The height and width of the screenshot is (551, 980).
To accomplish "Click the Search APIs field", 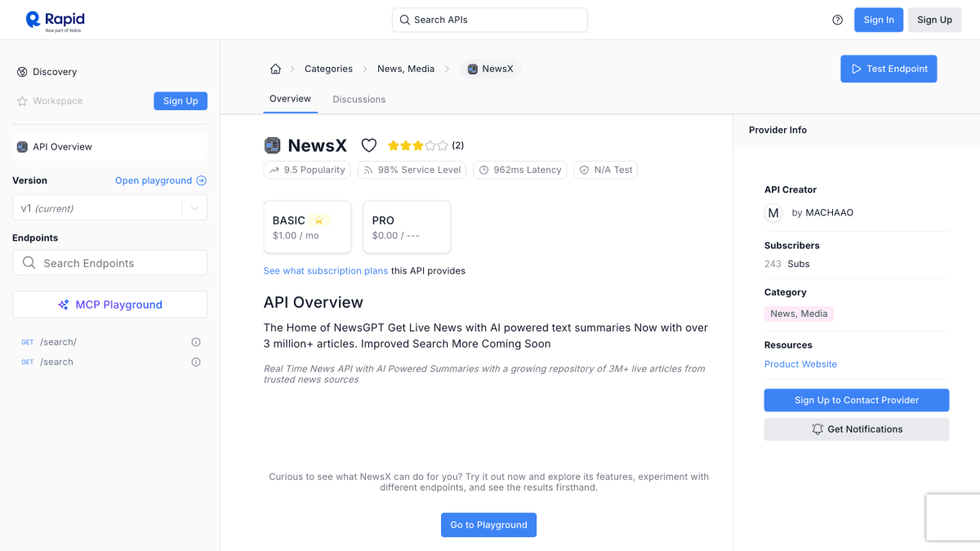I will pos(490,20).
